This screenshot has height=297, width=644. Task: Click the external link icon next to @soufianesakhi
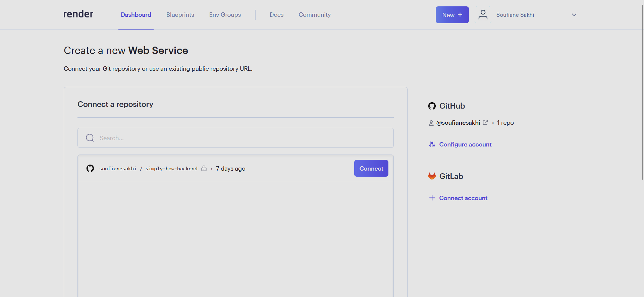click(x=485, y=122)
